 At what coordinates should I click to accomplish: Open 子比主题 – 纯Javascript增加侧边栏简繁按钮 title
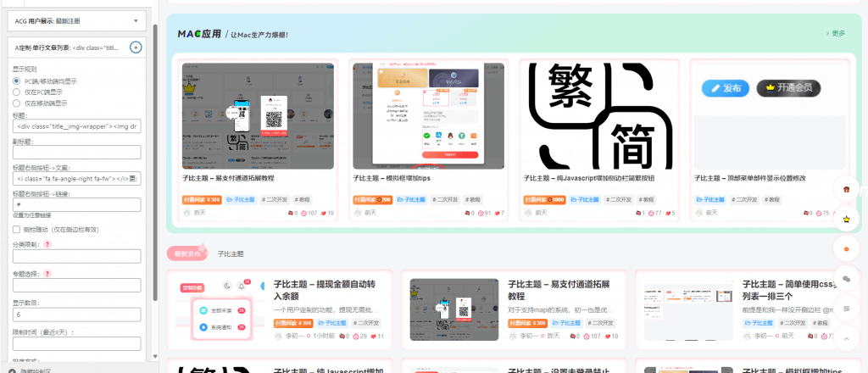coord(590,178)
